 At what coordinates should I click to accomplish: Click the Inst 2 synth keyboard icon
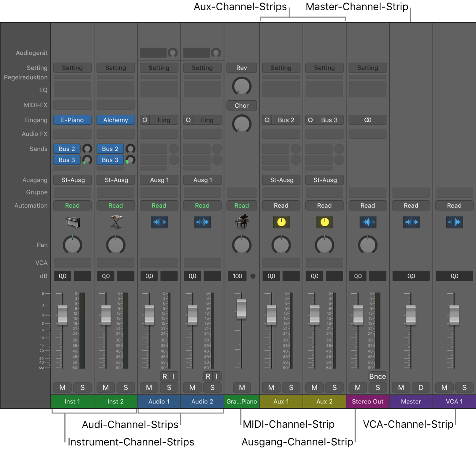[116, 222]
